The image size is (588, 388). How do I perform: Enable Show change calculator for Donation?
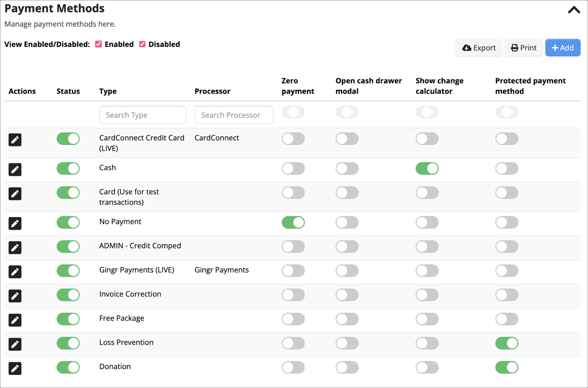point(427,367)
